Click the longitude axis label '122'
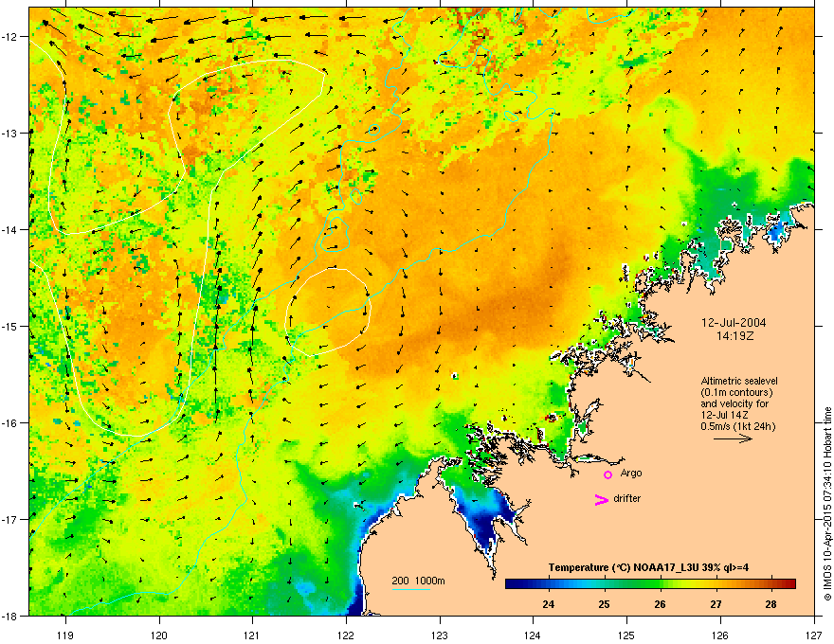The height and width of the screenshot is (644, 834). point(346,635)
